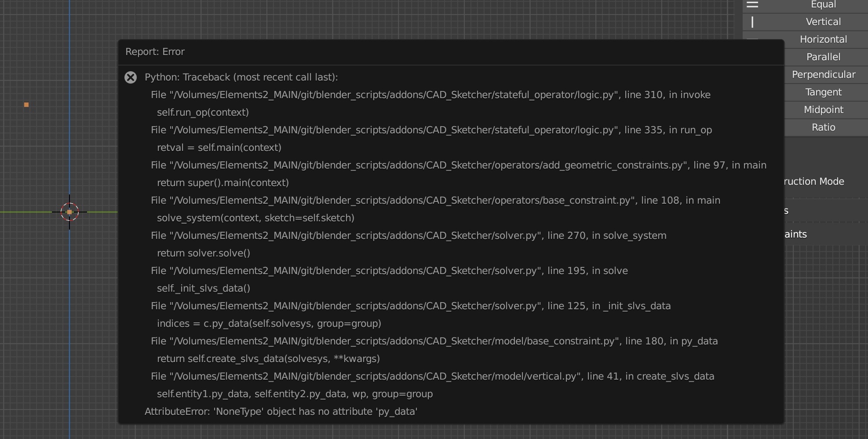Click the Vertical constraint icon
This screenshot has height=439, width=868.
click(x=752, y=21)
